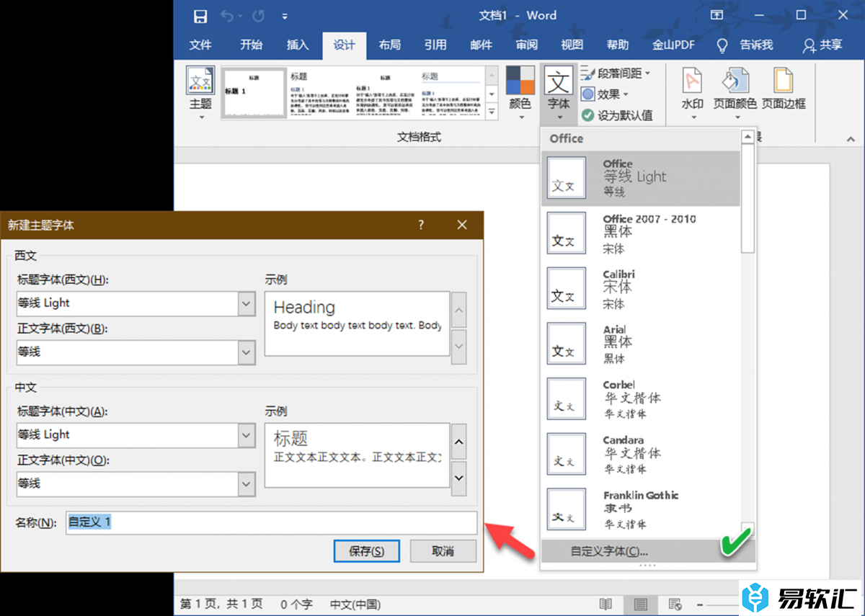The width and height of the screenshot is (865, 616).
Task: Open the 帮助 ribbon tab
Action: (x=618, y=45)
